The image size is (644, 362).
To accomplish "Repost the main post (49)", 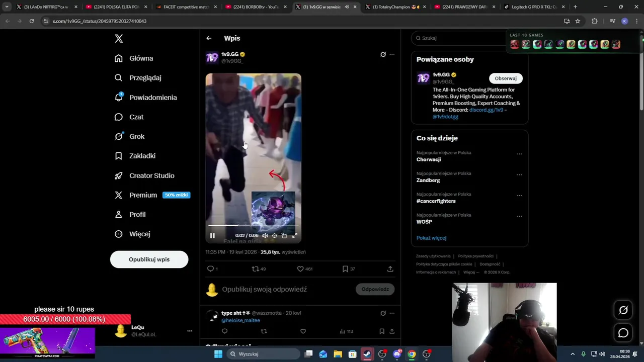I will pos(259,269).
